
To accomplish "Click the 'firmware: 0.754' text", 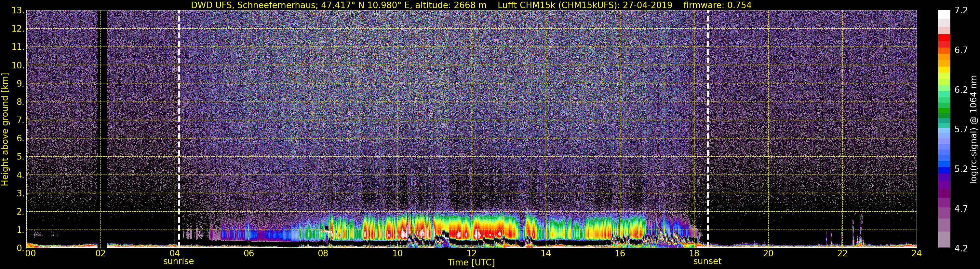I will pos(717,5).
